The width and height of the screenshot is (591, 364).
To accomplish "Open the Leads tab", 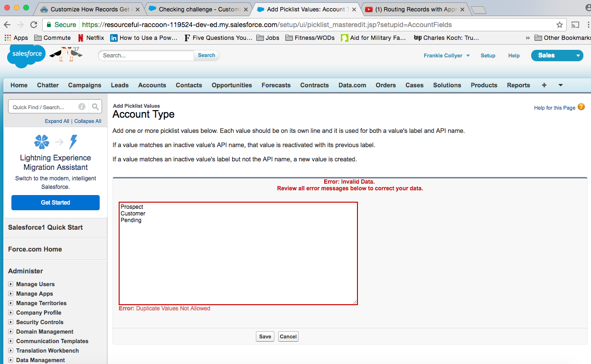I will [120, 85].
